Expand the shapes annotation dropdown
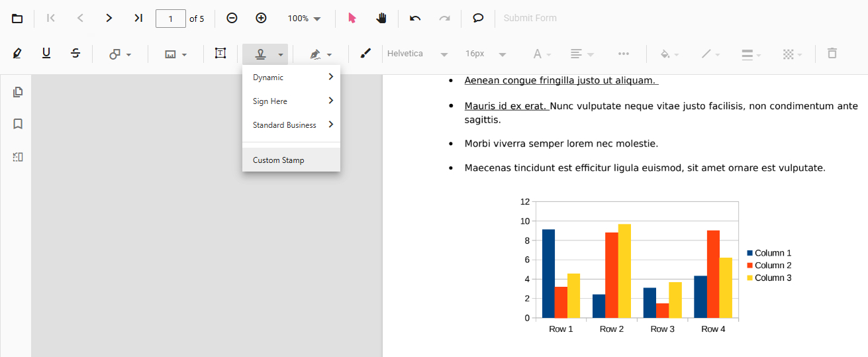 [x=121, y=54]
